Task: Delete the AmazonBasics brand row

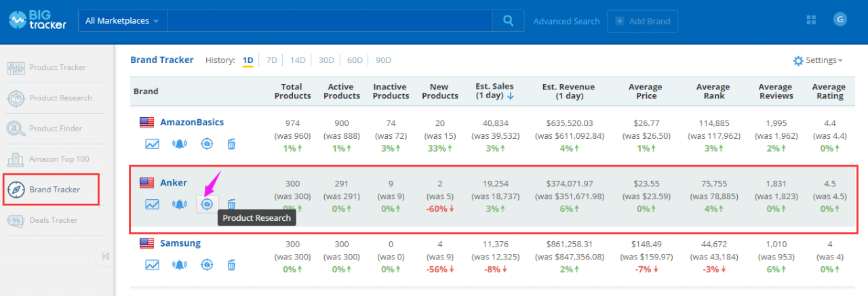Action: (231, 144)
